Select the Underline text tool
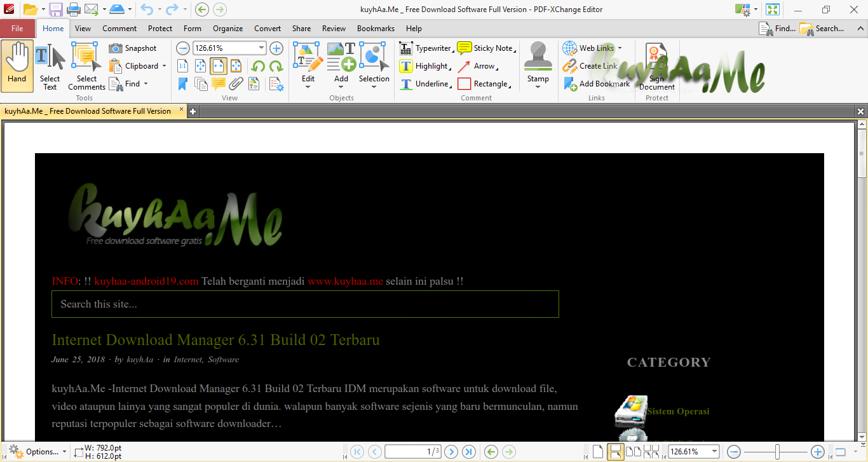868x462 pixels. [425, 84]
